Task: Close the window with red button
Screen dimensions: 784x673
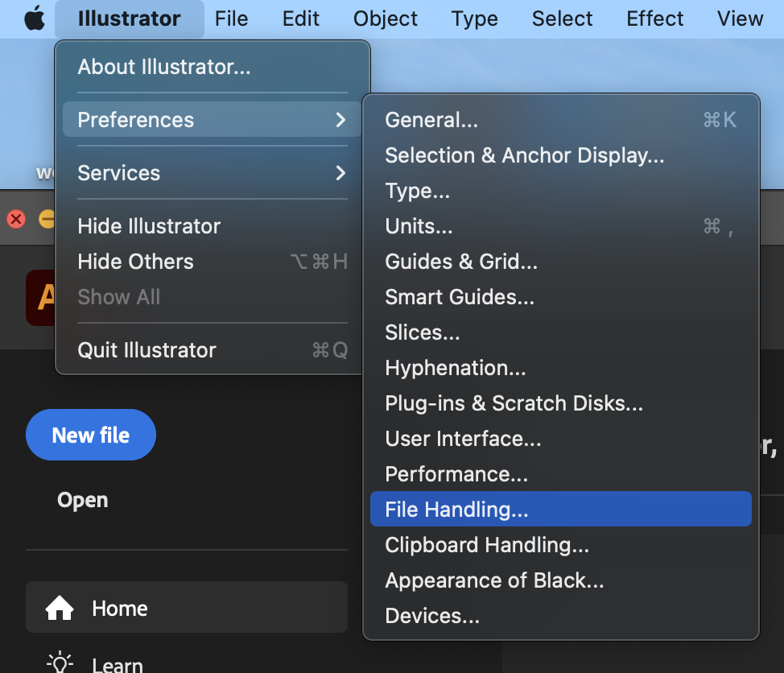Action: 16,219
